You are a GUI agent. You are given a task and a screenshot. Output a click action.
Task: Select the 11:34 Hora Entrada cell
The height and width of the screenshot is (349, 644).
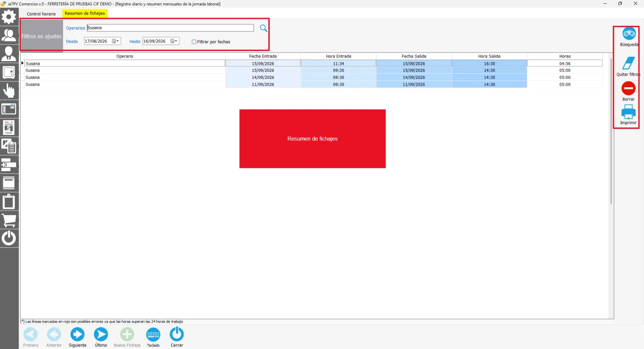pyautogui.click(x=338, y=64)
